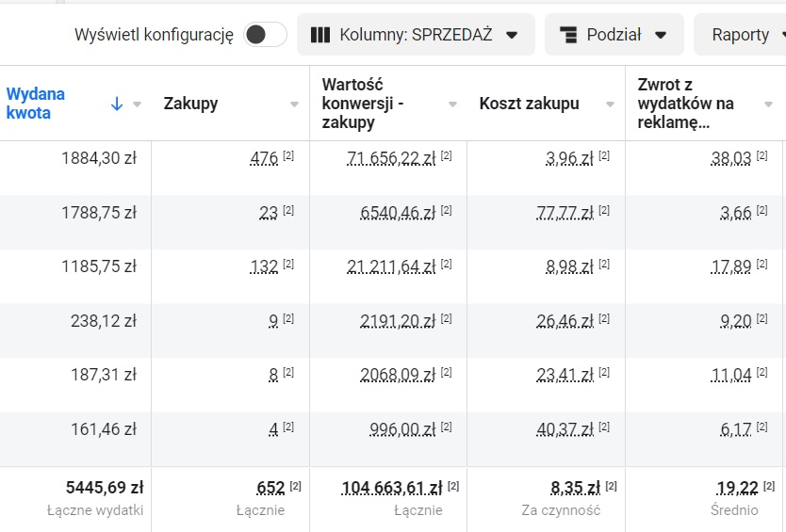The width and height of the screenshot is (786, 532).
Task: Click the footnote marker beside total 652
Action: (295, 486)
